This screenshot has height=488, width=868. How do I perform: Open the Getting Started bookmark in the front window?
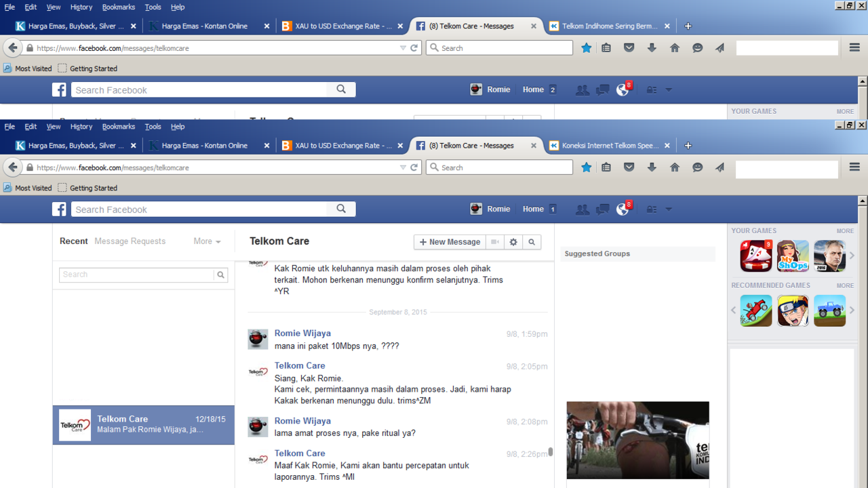click(87, 188)
